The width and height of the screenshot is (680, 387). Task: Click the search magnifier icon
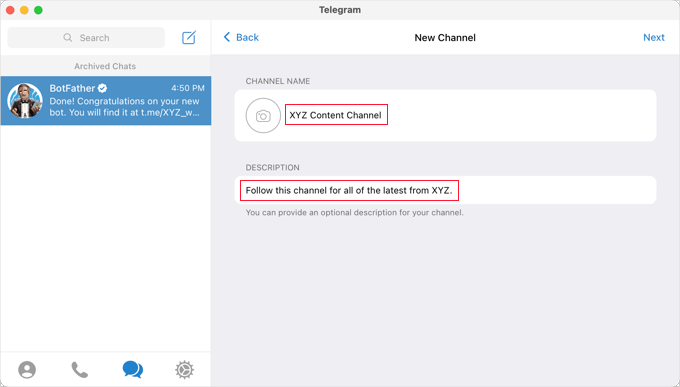(68, 38)
